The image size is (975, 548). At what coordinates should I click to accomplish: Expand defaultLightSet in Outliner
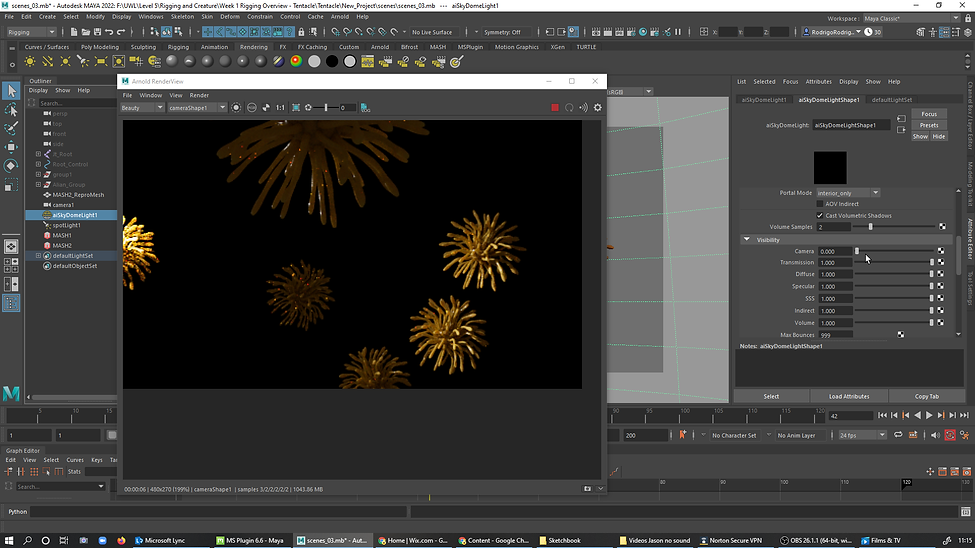(39, 256)
